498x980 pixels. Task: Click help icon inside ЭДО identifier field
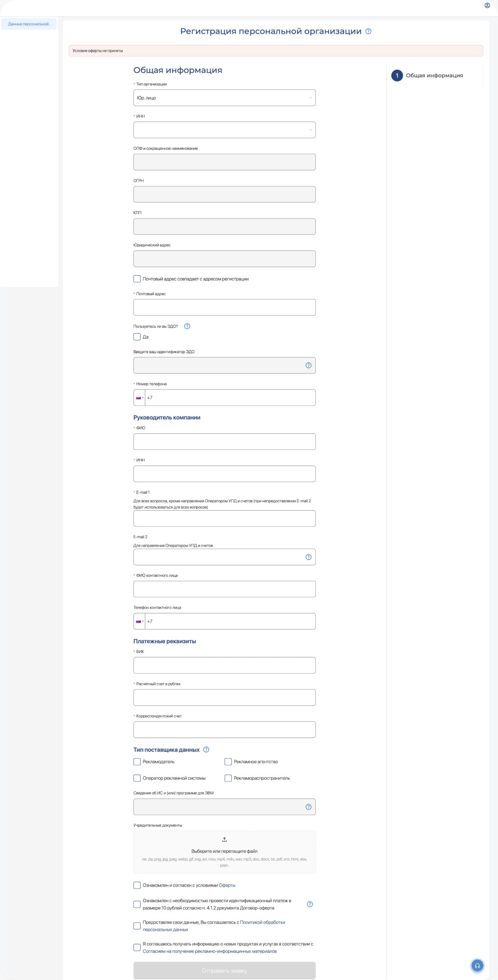(x=308, y=365)
